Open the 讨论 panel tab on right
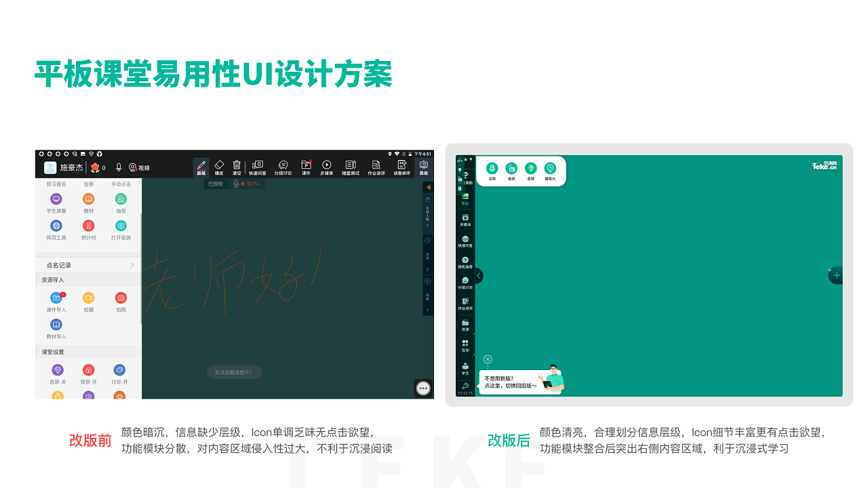This screenshot has width=868, height=488. tap(427, 254)
